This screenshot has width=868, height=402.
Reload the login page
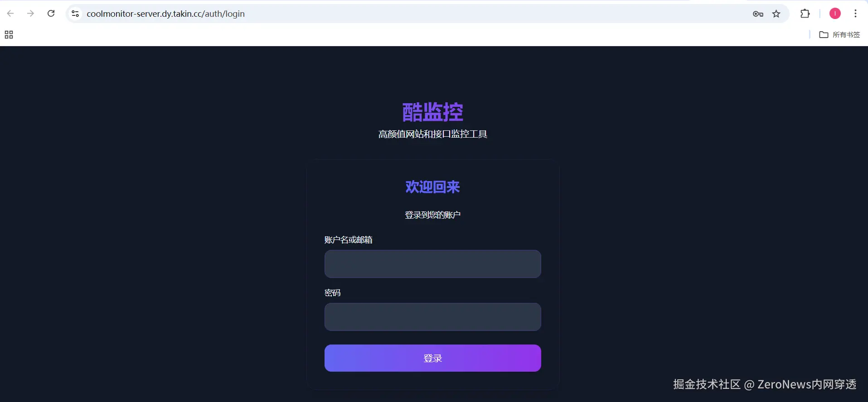(51, 14)
